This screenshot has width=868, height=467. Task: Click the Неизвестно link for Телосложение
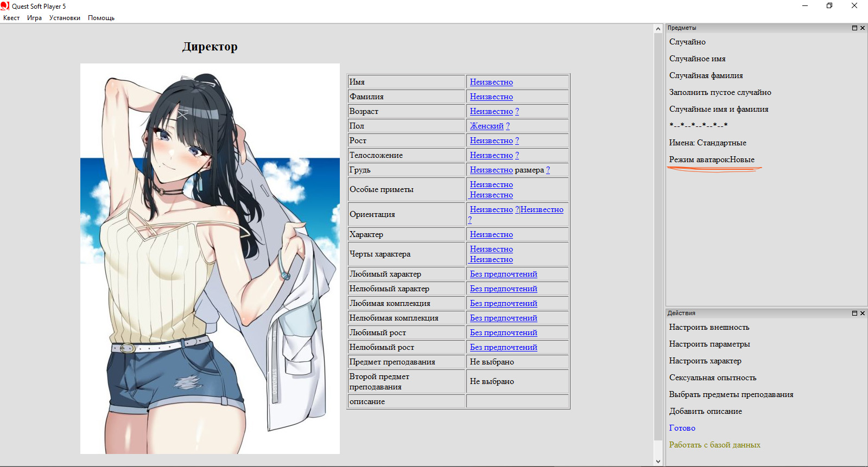[491, 155]
